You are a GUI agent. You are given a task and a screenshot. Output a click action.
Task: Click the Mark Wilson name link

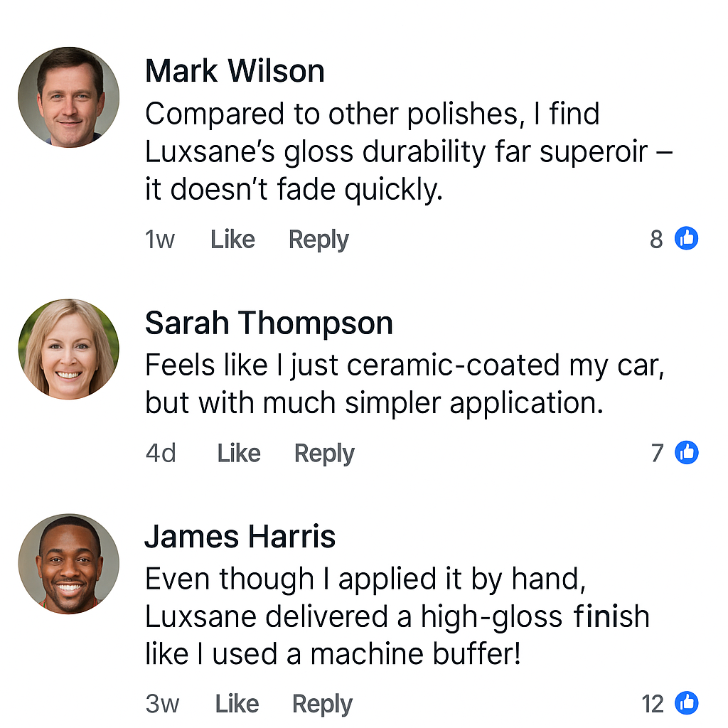coord(235,71)
